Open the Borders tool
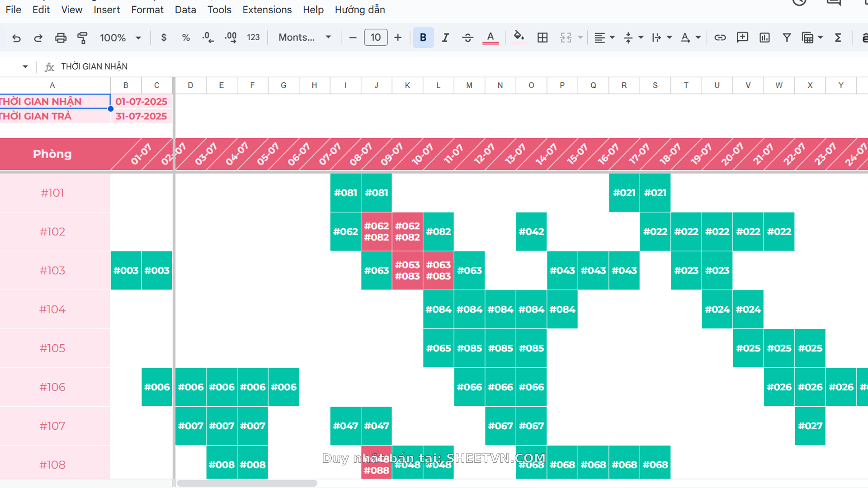 (x=542, y=38)
